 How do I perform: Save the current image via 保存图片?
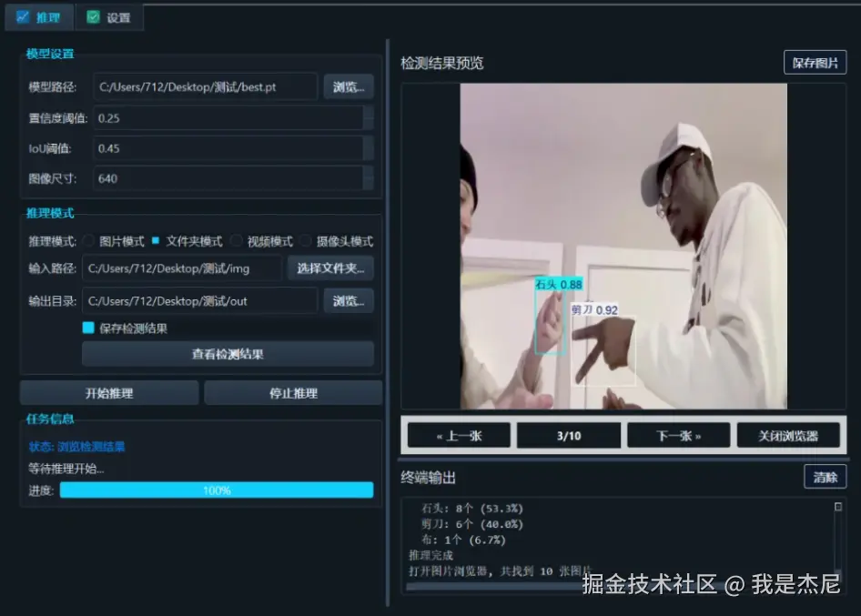[816, 62]
